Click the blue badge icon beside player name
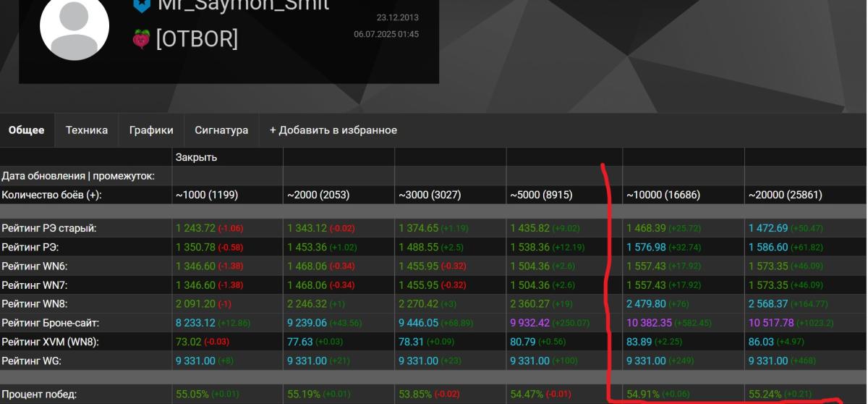Viewport: 868px width, 404px height. (141, 4)
